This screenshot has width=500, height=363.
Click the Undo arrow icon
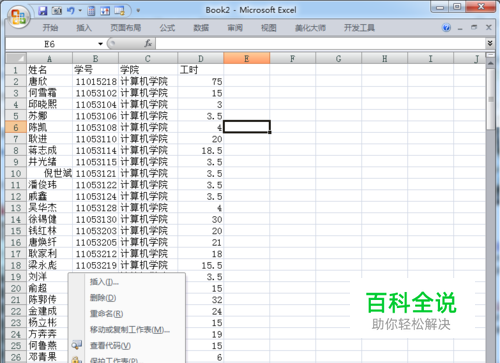pyautogui.click(x=70, y=11)
